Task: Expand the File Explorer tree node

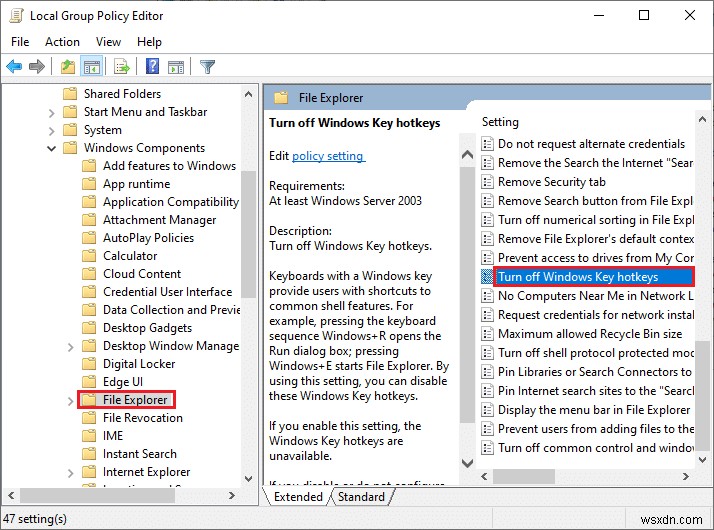Action: [71, 401]
